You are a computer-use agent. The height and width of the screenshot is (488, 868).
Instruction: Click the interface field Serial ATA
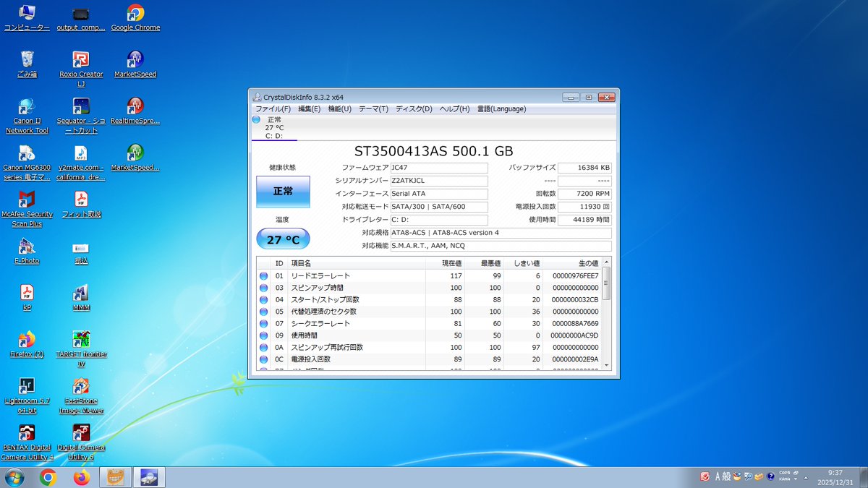tap(438, 194)
